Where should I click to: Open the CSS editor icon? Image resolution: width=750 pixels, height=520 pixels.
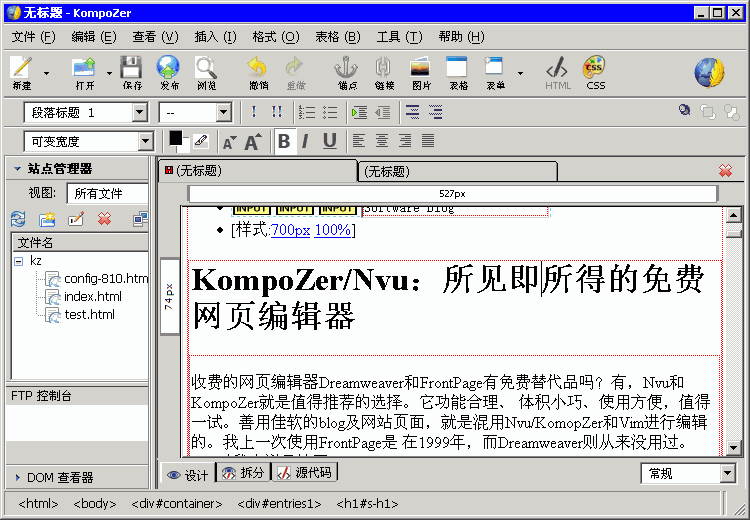point(595,69)
